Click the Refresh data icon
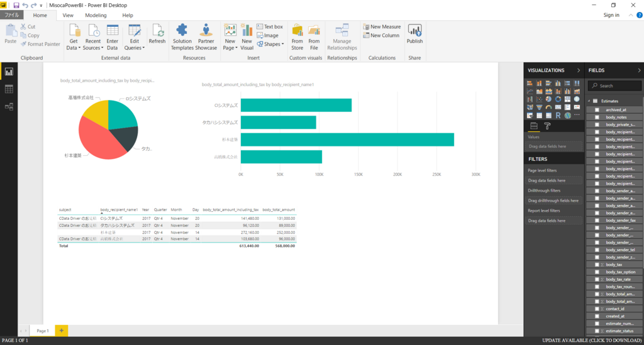644x345 pixels. 157,31
